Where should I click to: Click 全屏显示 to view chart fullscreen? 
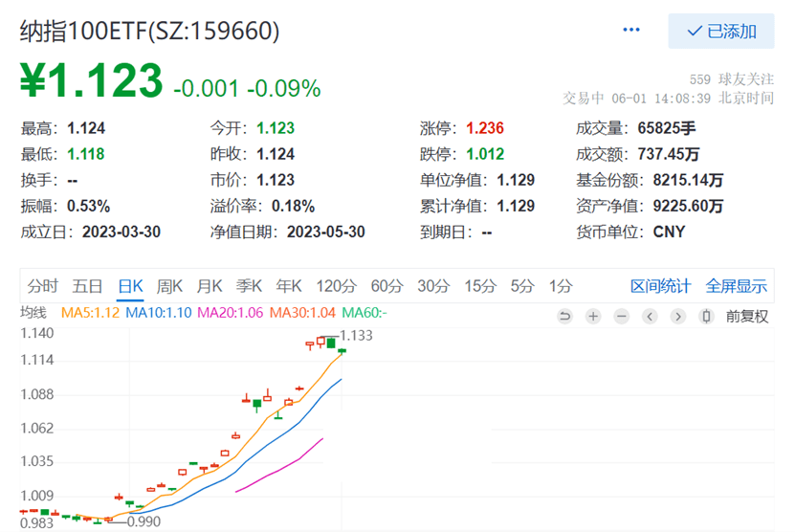pyautogui.click(x=736, y=285)
